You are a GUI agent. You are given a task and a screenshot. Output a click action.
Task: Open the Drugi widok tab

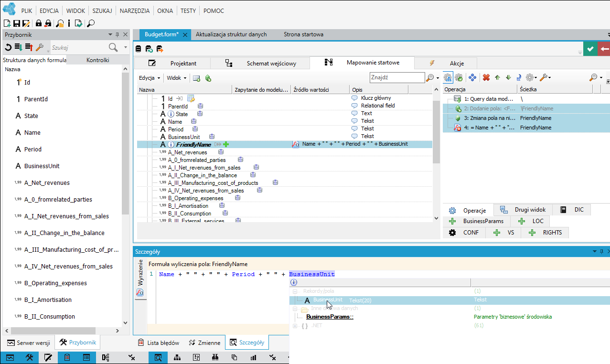[524, 210]
